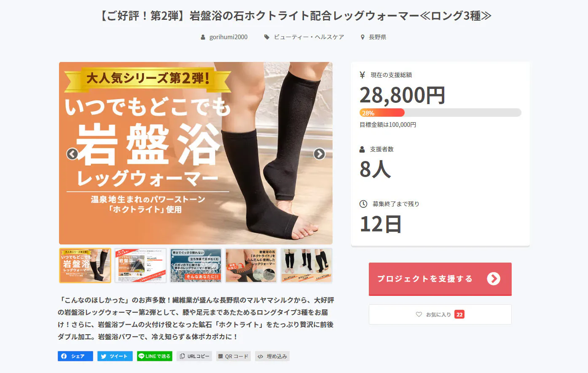588x373 pixels.
Task: Select the fifth thumbnail showing three leg warmer types
Action: click(306, 265)
